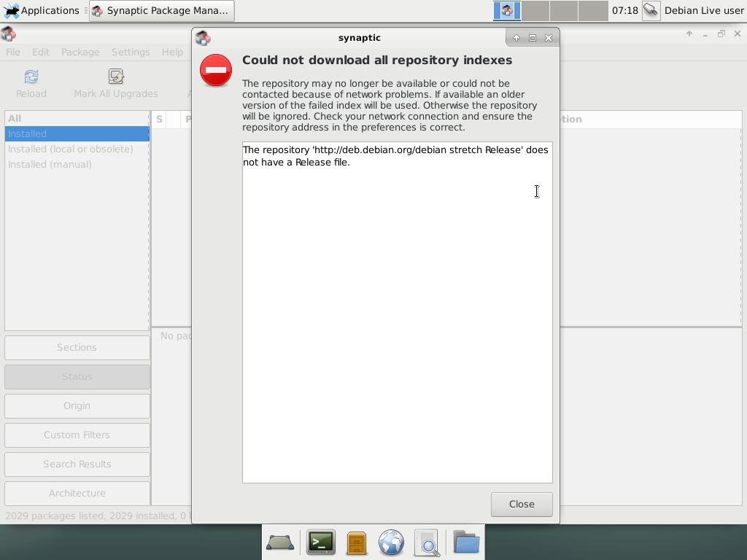Click the synaptic dialog title icon
The image size is (747, 560).
(203, 38)
